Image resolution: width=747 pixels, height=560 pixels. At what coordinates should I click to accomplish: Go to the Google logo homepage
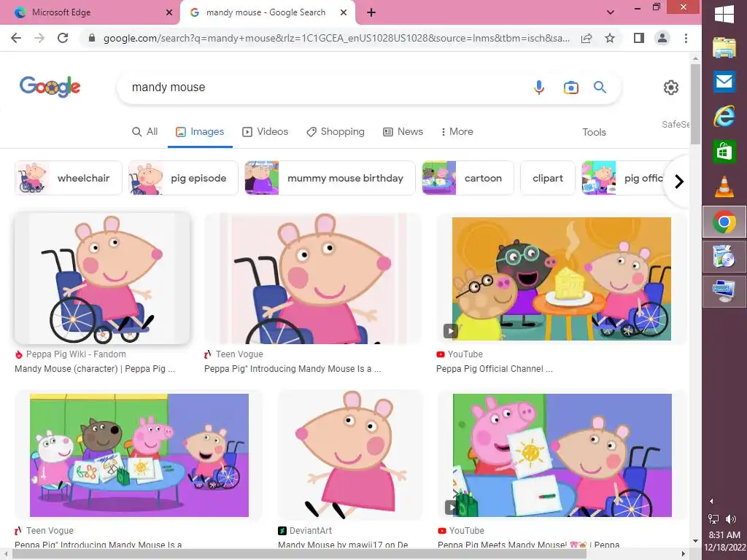coord(50,87)
